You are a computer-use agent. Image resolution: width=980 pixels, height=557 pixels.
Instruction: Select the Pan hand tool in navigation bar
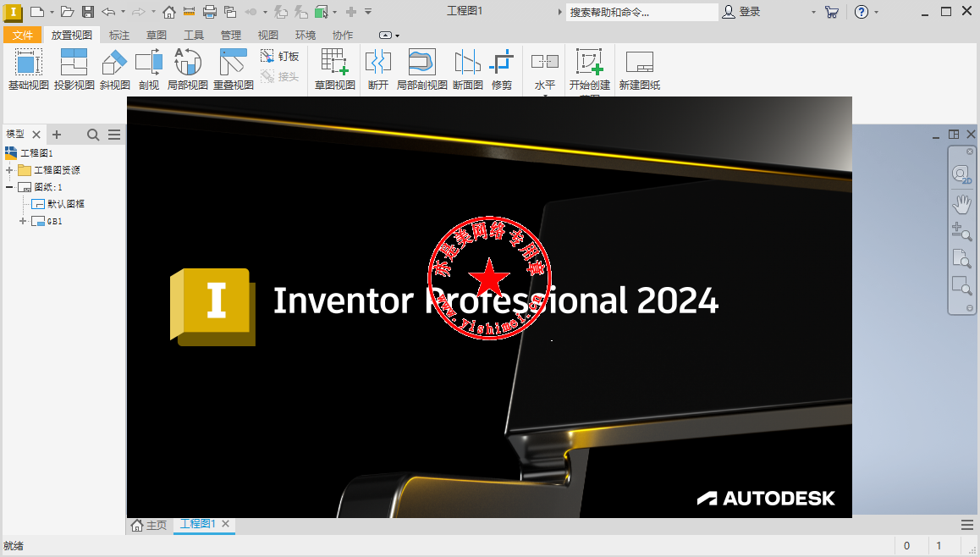pos(962,202)
